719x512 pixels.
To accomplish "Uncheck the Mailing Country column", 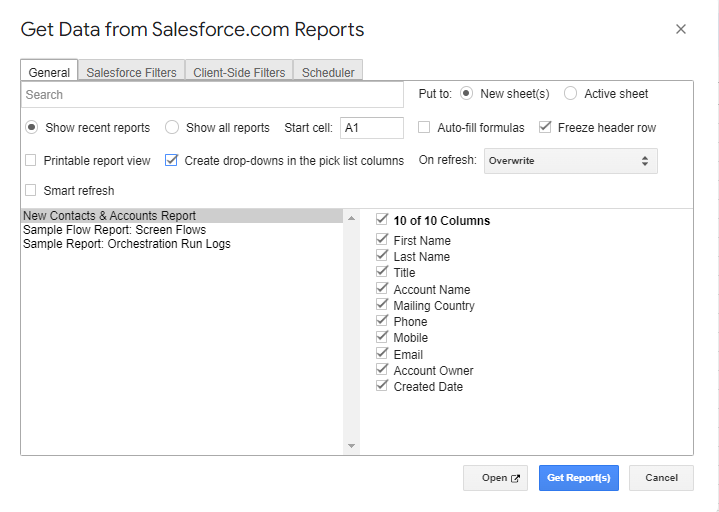I will pyautogui.click(x=382, y=305).
